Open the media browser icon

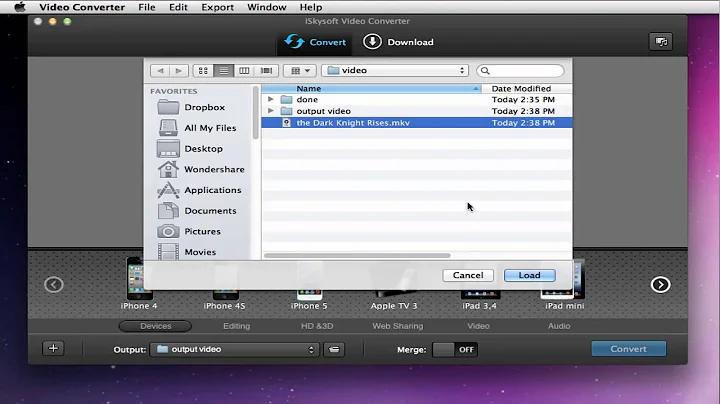tap(661, 42)
